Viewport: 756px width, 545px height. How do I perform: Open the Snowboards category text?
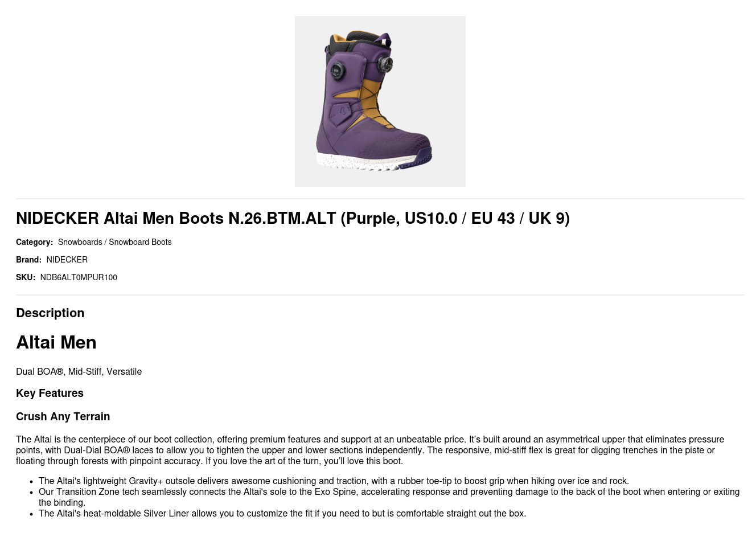(x=80, y=242)
